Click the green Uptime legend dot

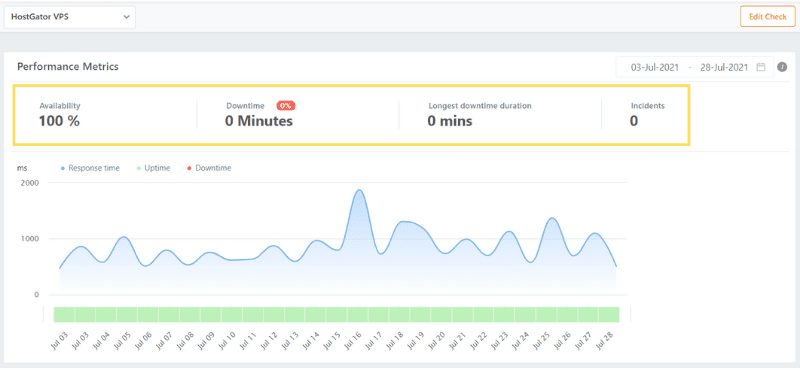pyautogui.click(x=139, y=168)
